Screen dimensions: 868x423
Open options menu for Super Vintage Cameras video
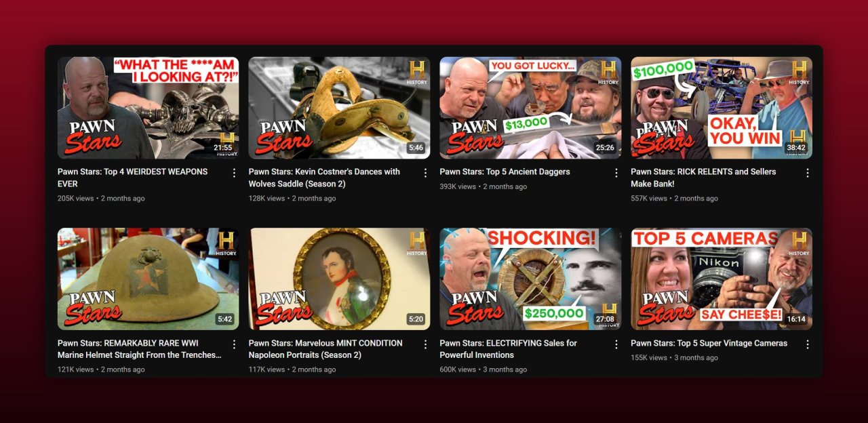pos(808,344)
